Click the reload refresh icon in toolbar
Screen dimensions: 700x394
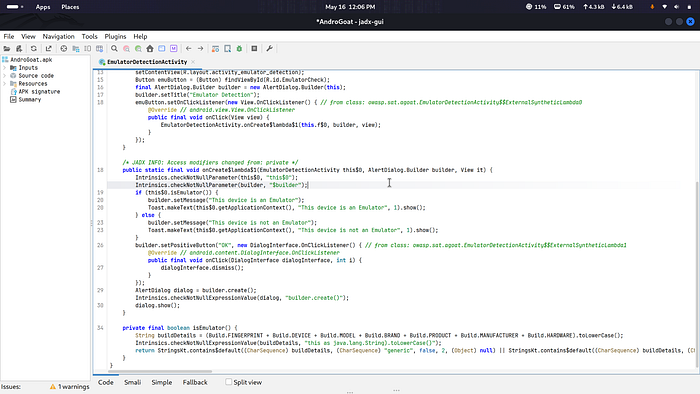pyautogui.click(x=33, y=49)
